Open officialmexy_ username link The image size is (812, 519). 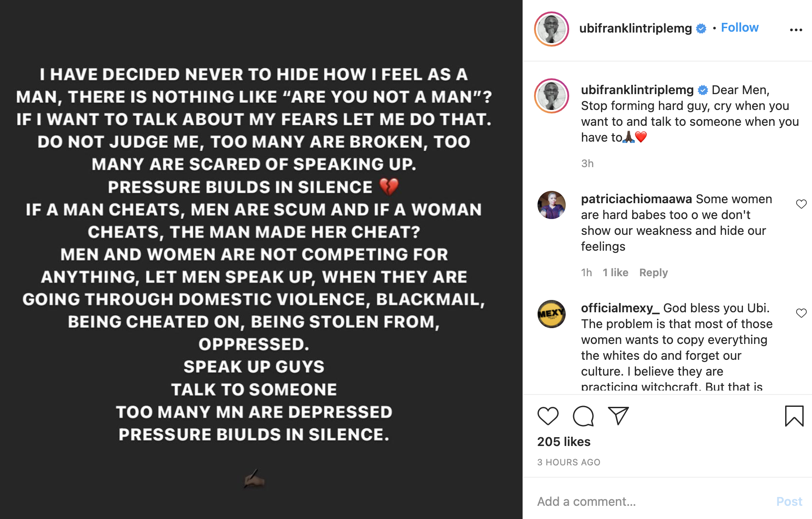click(x=620, y=308)
